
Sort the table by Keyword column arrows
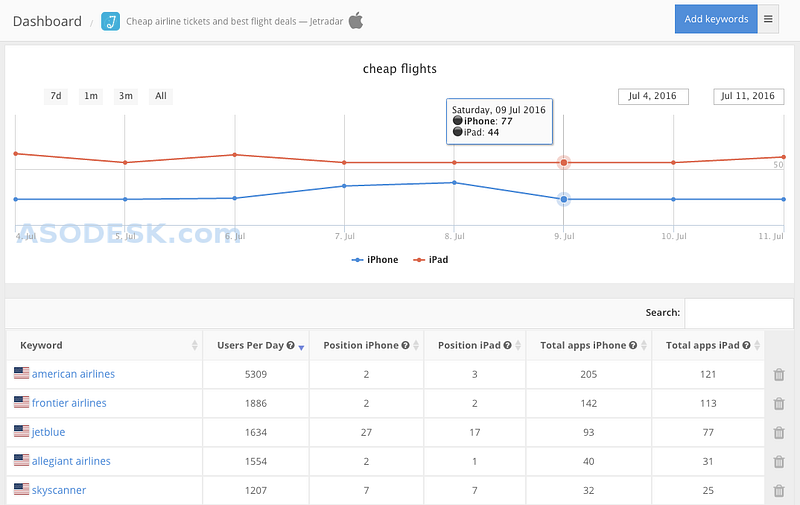(194, 345)
